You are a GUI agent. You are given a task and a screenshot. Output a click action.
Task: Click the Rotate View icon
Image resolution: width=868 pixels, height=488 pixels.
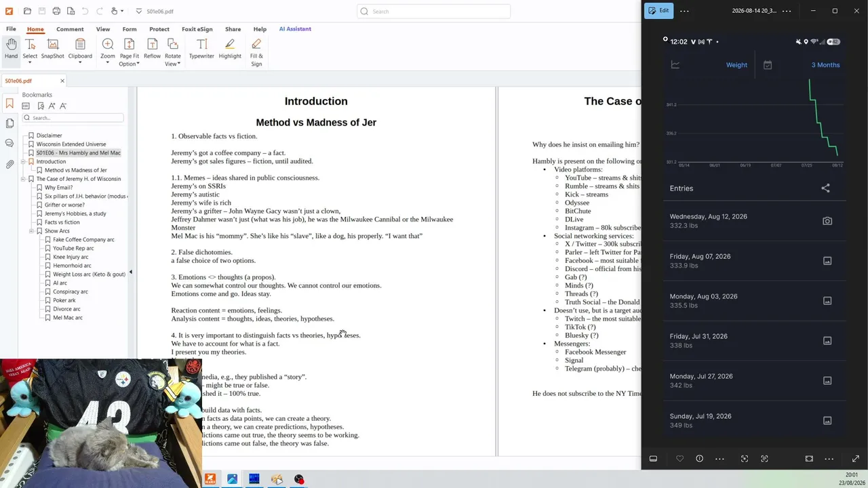pos(172,44)
